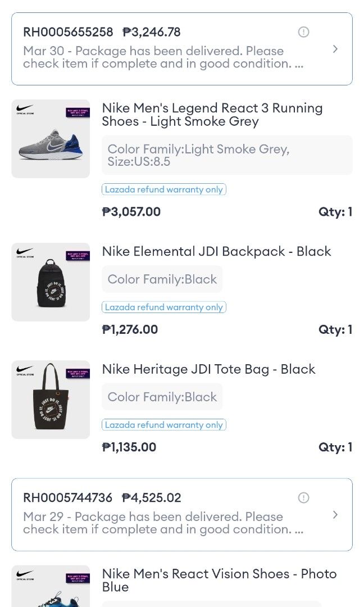Open order number RH0005655258
364x607 pixels.
point(67,32)
